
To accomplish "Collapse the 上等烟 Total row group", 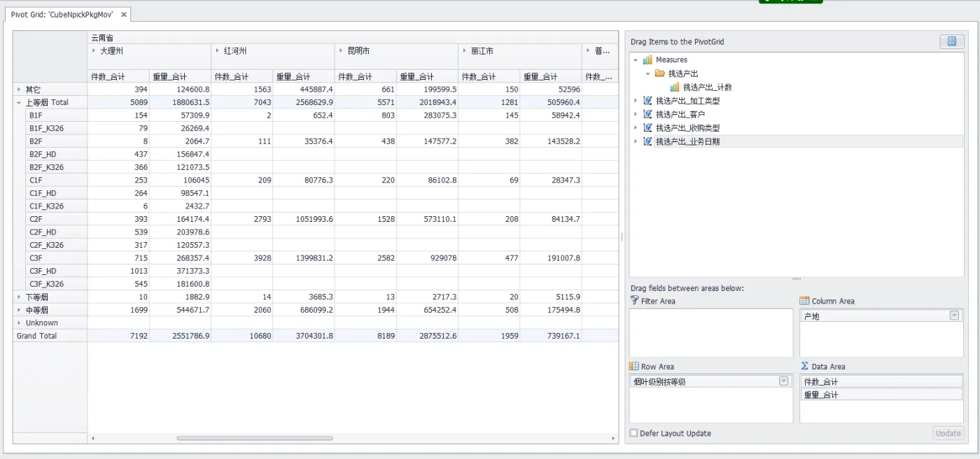I will [20, 103].
